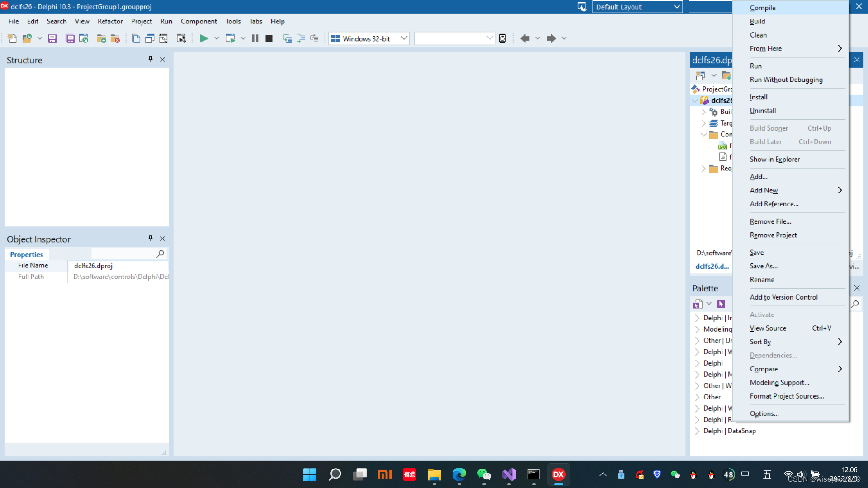The width and height of the screenshot is (868, 488).
Task: Click the Trace Into toolbar icon
Action: tap(287, 38)
